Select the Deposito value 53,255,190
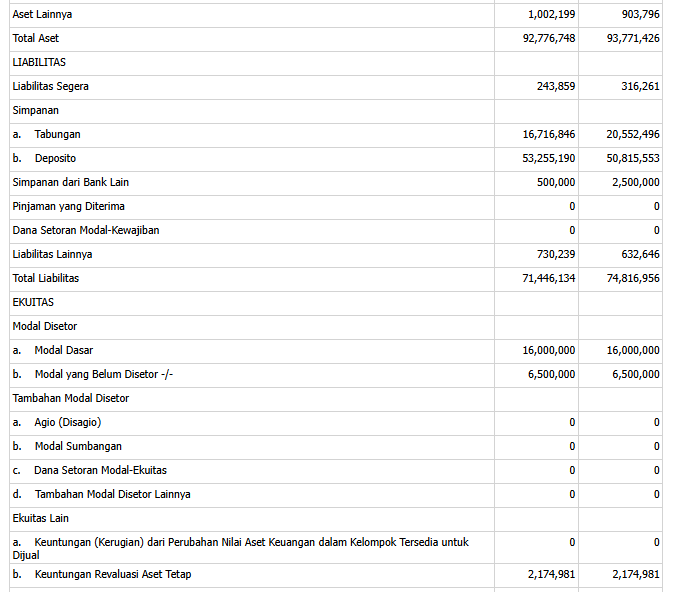 (548, 158)
